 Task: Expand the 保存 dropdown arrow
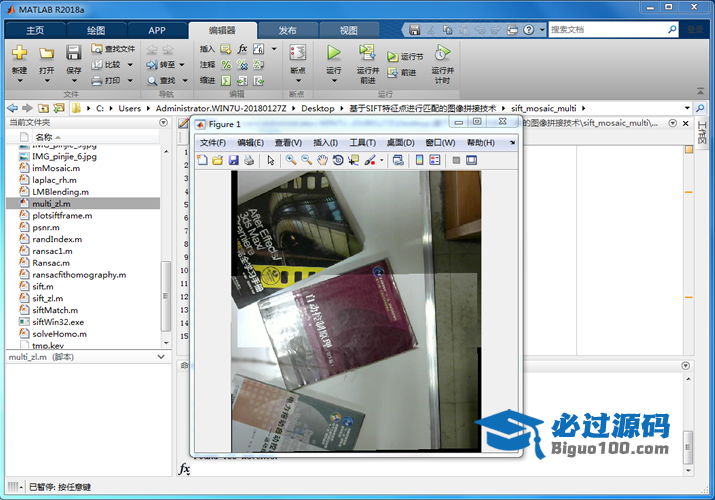(74, 81)
